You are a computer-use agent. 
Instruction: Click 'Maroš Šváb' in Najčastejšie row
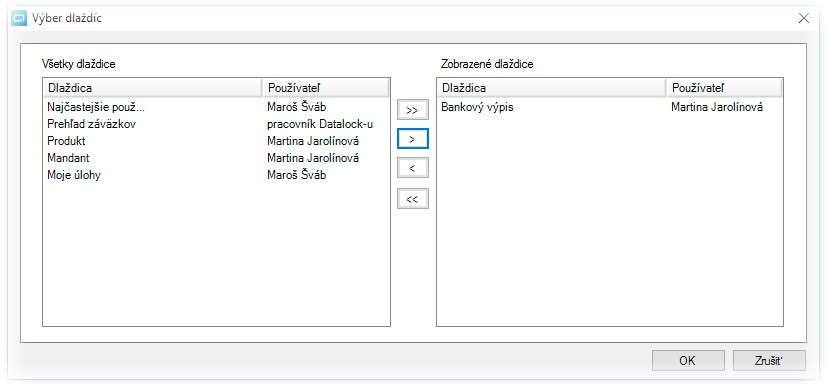[x=296, y=107]
